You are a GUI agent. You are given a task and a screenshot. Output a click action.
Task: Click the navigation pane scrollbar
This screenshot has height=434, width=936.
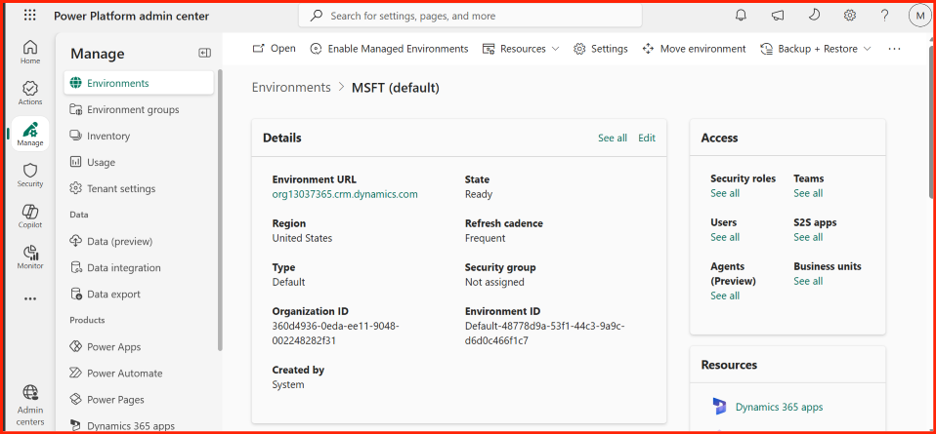pyautogui.click(x=220, y=209)
